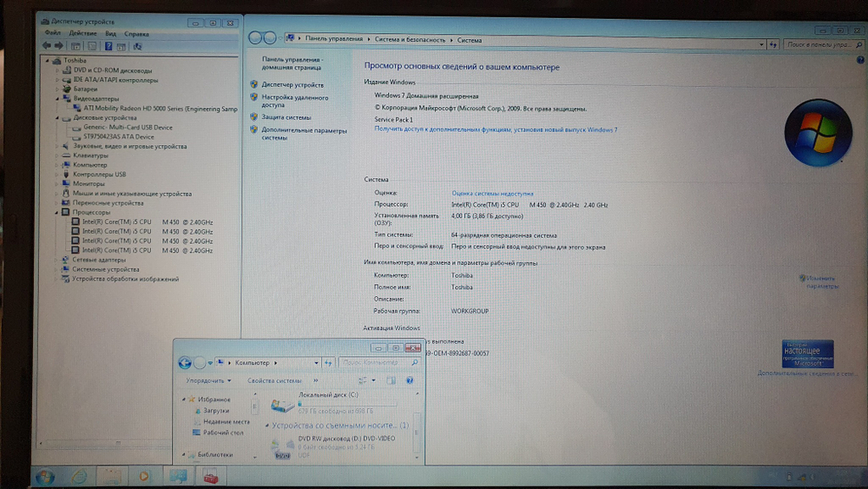The image size is (868, 489).
Task: Click Клавиатуры keyboard category icon
Action: point(67,155)
